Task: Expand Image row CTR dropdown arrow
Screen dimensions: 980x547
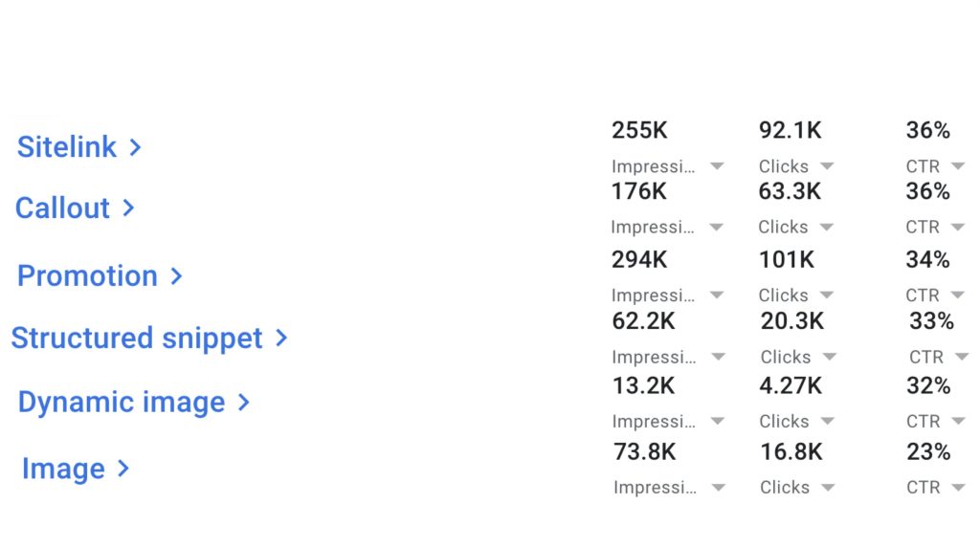Action: 958,488
